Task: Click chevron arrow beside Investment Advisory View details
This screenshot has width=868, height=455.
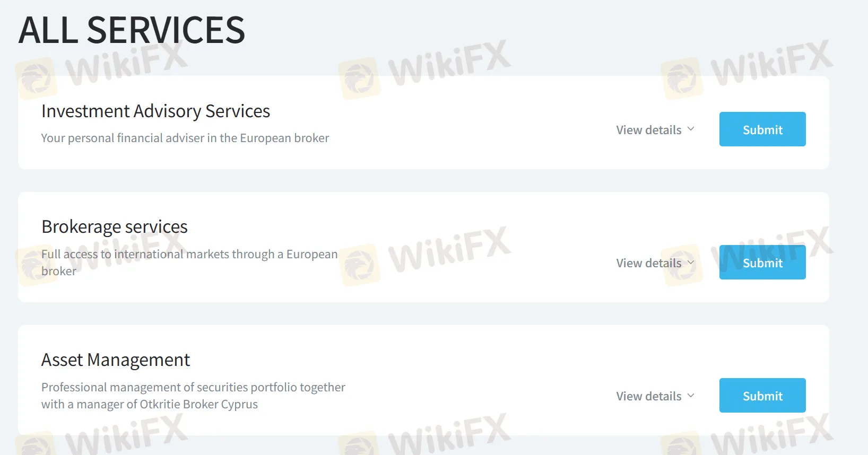Action: click(691, 129)
